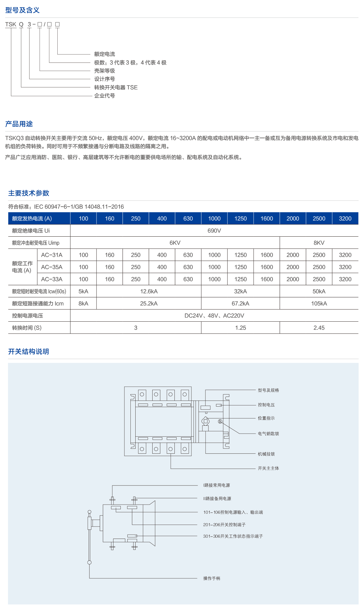364x609 pixels.
Task: Click the 开关主主体 diagram label
Action: [x=268, y=468]
